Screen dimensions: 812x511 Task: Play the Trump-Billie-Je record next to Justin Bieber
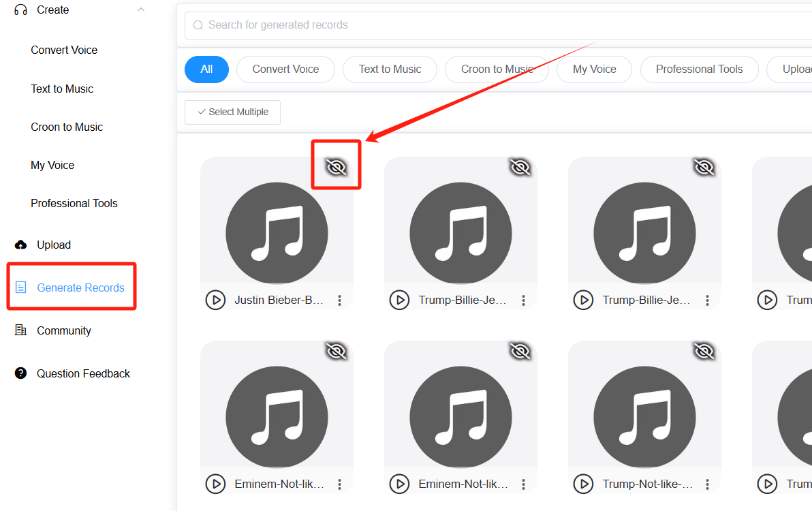399,300
